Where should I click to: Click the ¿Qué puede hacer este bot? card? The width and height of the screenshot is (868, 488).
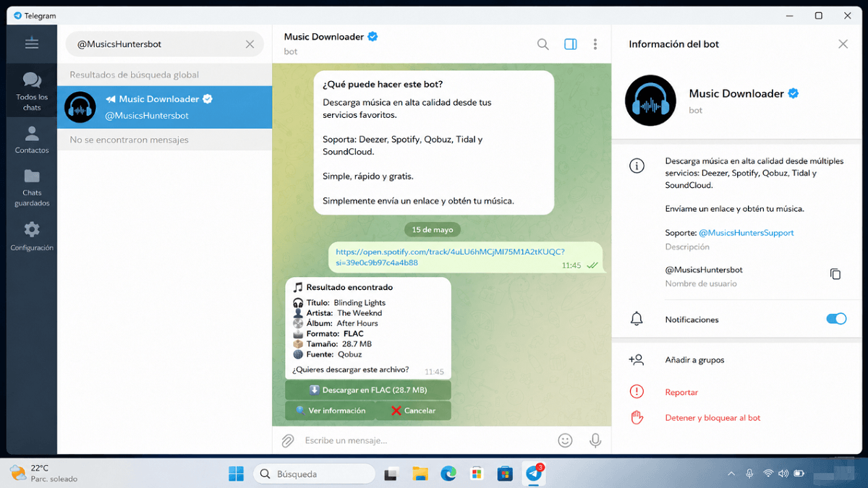pos(434,142)
